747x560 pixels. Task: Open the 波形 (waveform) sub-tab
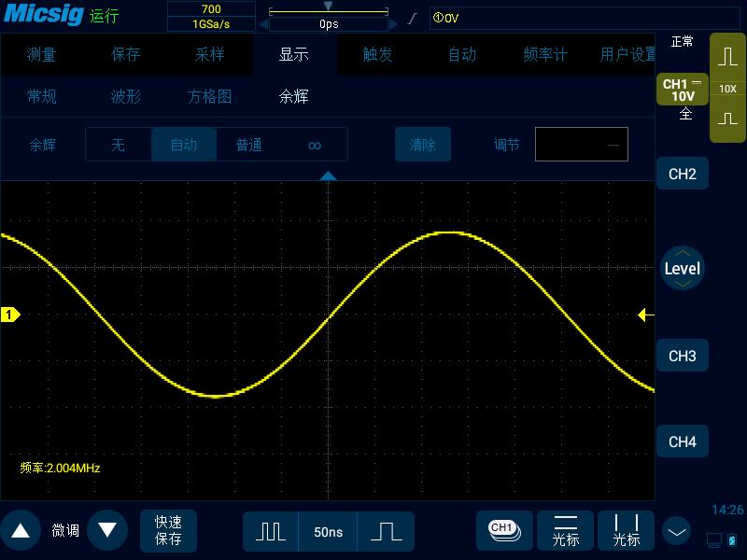point(126,97)
